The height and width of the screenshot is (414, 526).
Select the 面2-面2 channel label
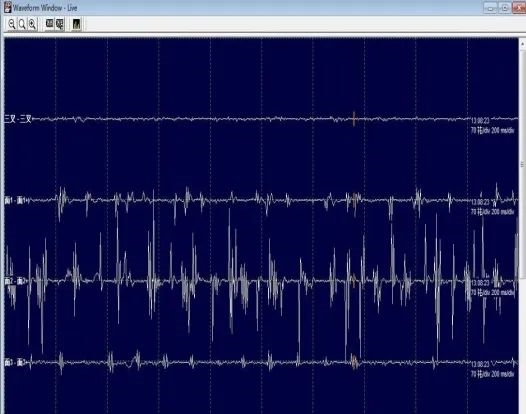tap(15, 281)
